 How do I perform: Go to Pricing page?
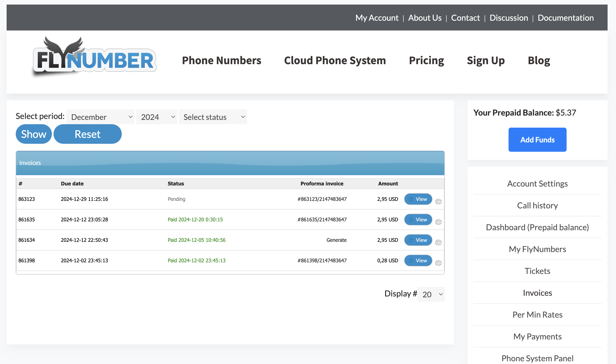tap(427, 60)
